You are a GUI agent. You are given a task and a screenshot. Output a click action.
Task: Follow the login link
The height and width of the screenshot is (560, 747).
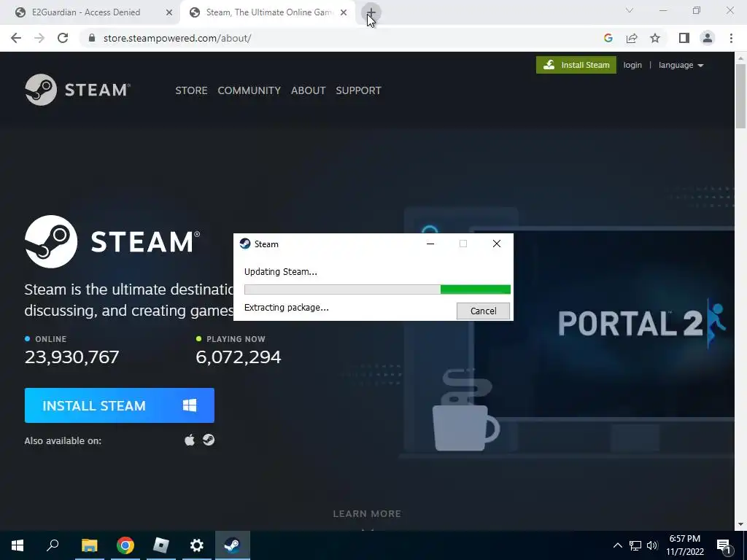coord(632,65)
